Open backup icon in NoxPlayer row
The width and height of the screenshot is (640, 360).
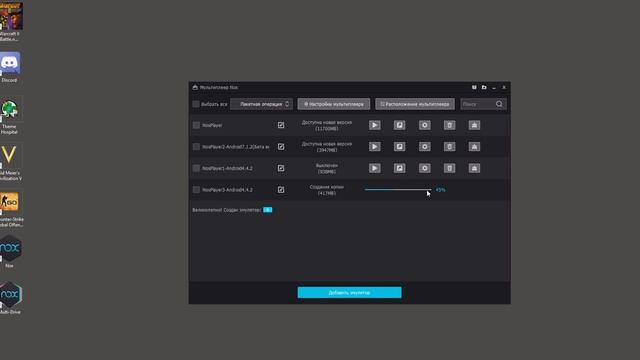399,125
